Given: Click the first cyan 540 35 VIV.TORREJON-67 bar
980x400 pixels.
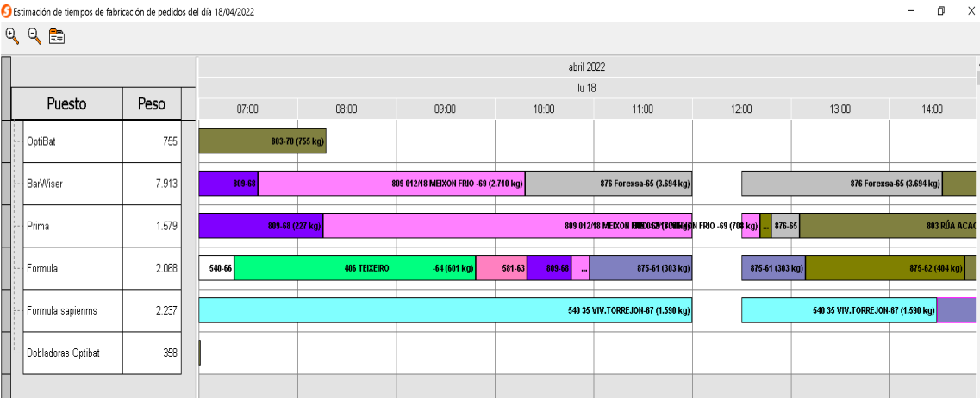Looking at the screenshot, I should (445, 310).
